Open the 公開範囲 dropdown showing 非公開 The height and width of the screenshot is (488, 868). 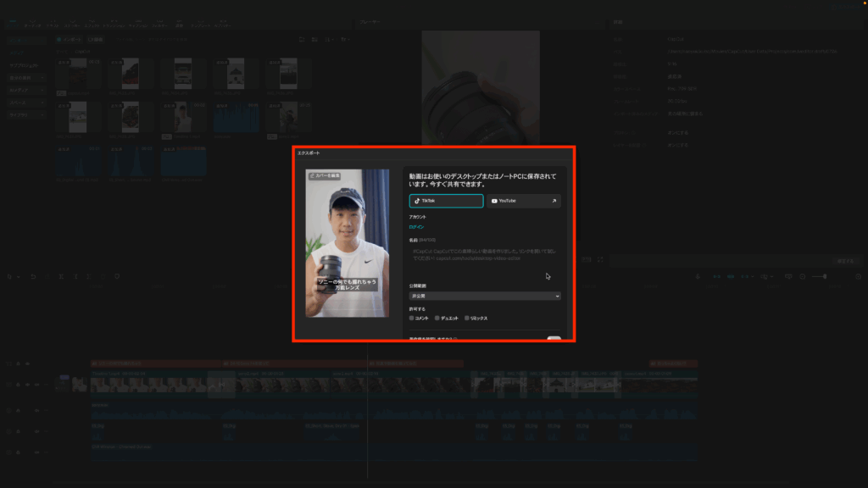pyautogui.click(x=485, y=296)
